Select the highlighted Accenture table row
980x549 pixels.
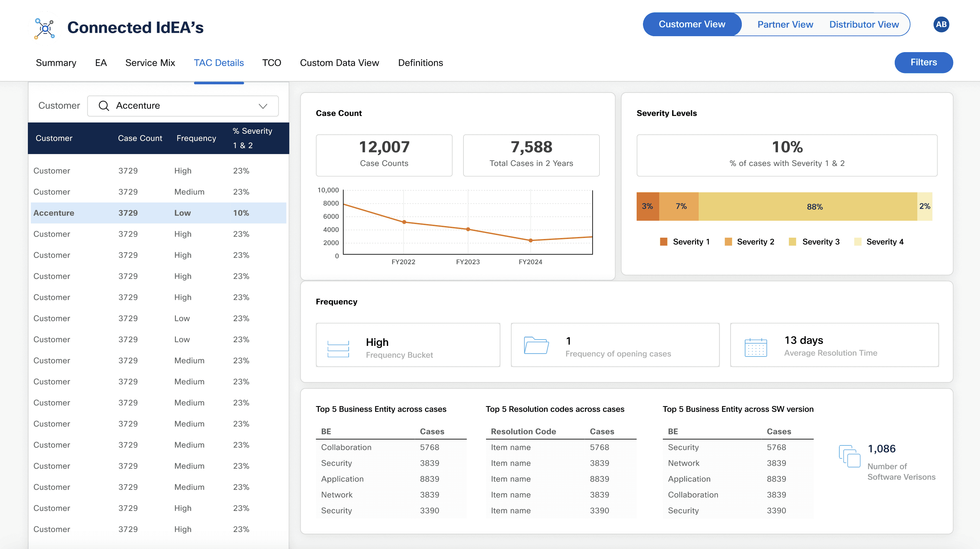[158, 213]
